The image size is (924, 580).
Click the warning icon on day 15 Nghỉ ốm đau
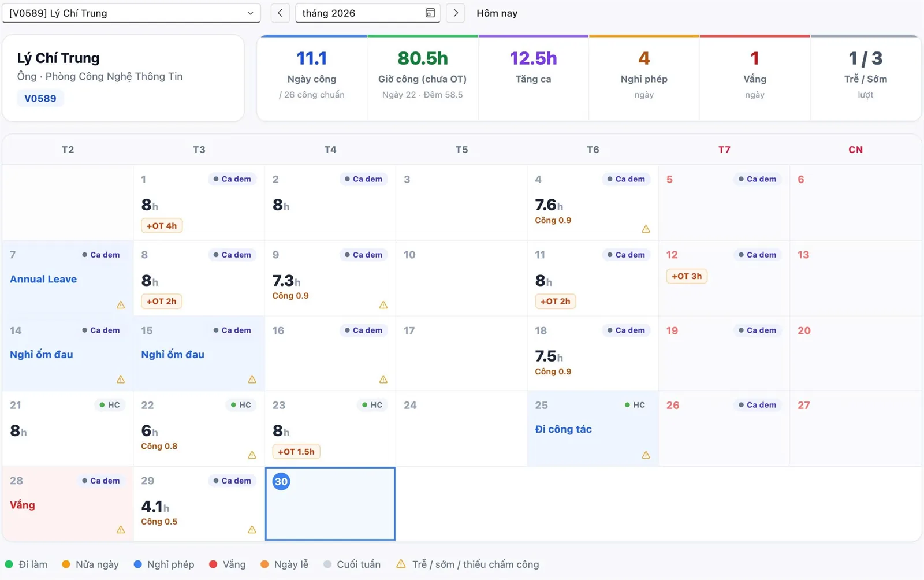point(252,380)
